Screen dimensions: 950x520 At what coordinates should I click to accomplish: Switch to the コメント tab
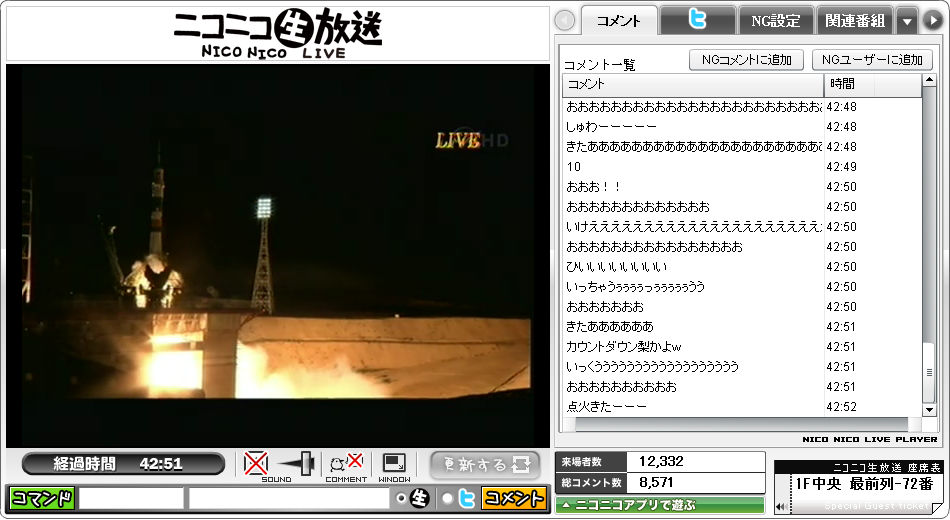[x=619, y=21]
